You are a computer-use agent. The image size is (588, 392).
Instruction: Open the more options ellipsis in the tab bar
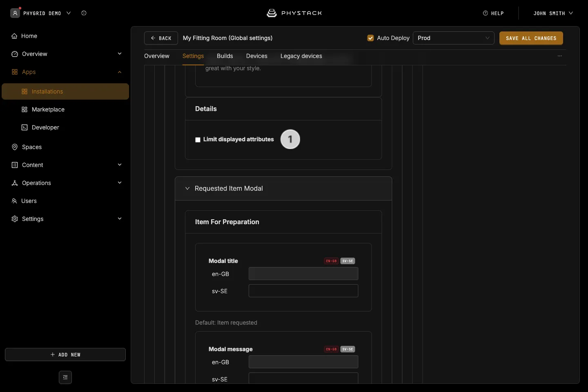coord(560,56)
